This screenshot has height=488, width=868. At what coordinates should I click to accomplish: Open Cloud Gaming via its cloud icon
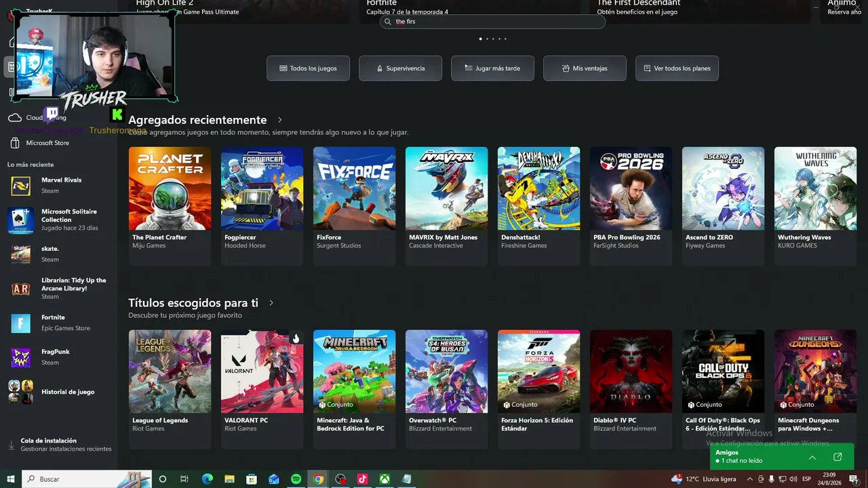click(15, 117)
